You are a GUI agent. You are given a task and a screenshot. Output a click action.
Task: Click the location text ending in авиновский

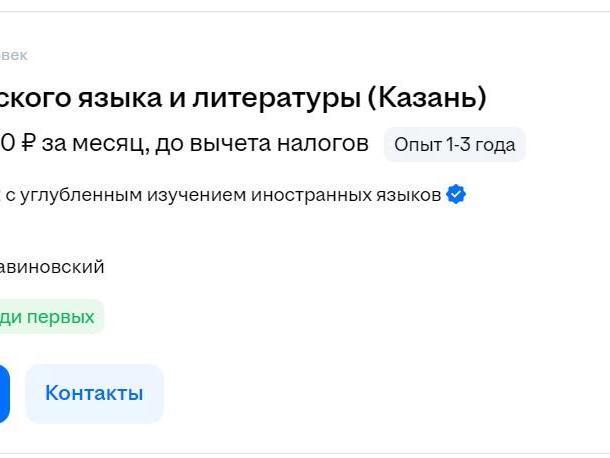pyautogui.click(x=52, y=267)
